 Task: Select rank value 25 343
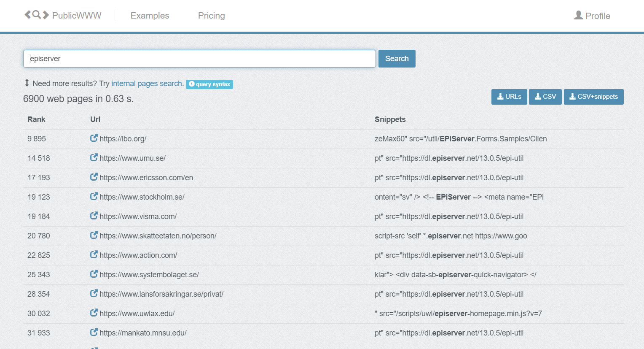[39, 275]
